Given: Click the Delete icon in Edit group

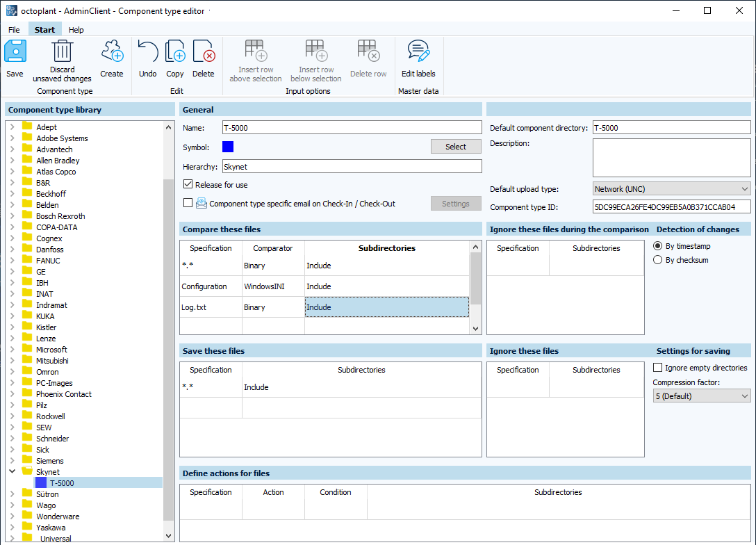Looking at the screenshot, I should click(203, 53).
